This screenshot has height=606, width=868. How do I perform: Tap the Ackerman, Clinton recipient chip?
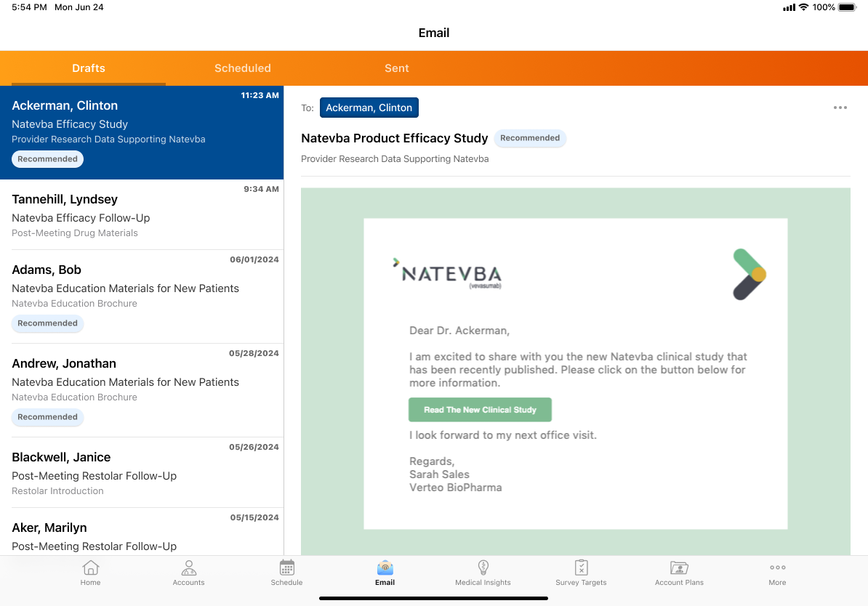click(x=369, y=108)
